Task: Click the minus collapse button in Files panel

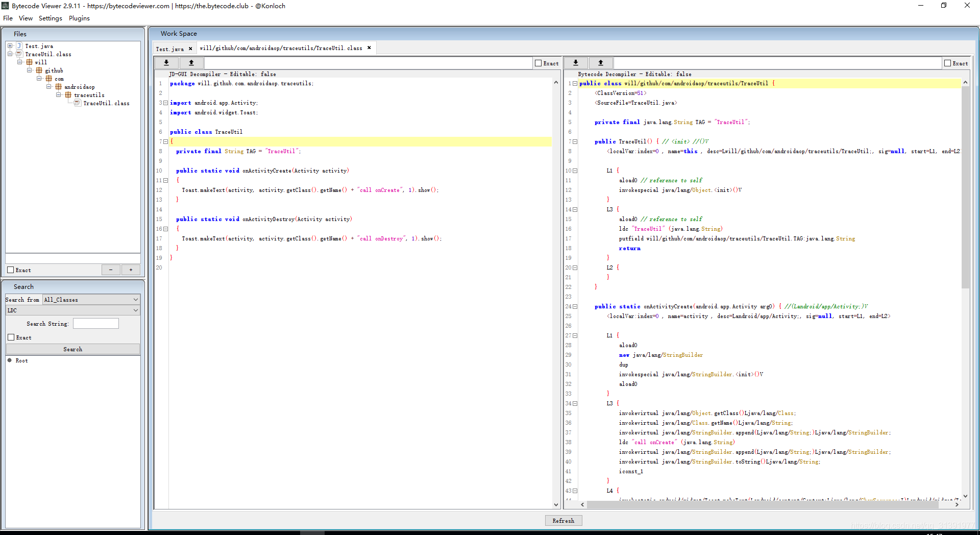Action: 111,270
